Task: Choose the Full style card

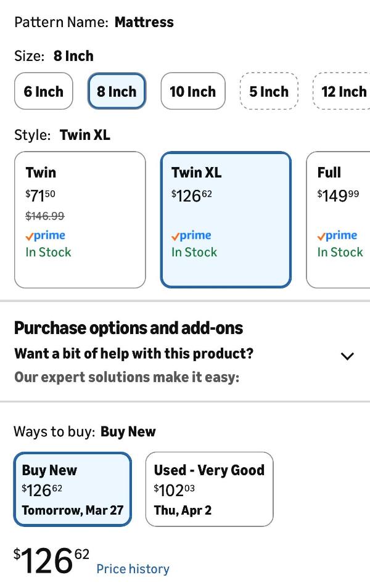Action: [339, 219]
